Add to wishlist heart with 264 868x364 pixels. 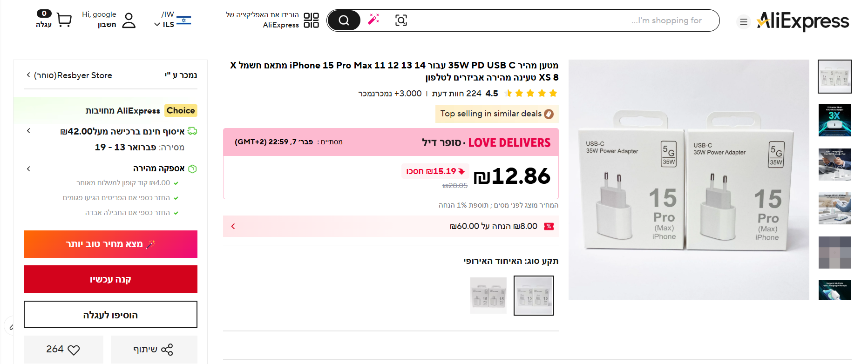63,349
